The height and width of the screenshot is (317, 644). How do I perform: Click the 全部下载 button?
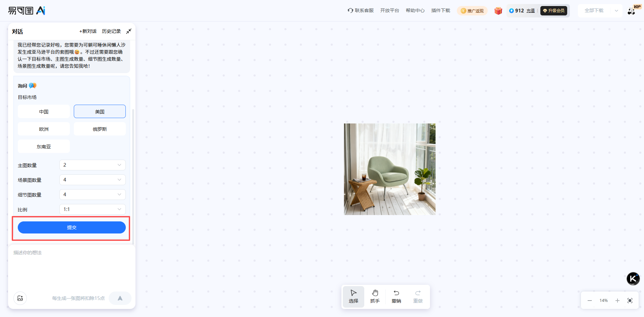594,11
